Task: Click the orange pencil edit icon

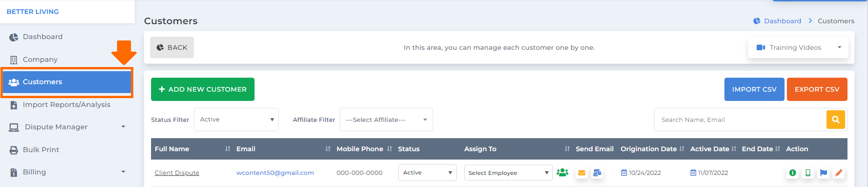Action: pyautogui.click(x=839, y=173)
